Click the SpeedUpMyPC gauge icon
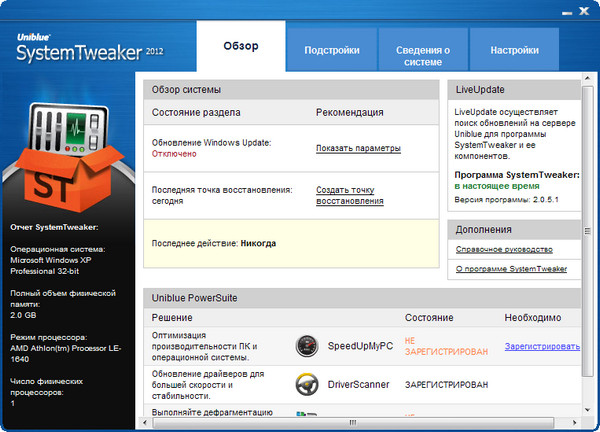This screenshot has width=600, height=432. coord(307,347)
